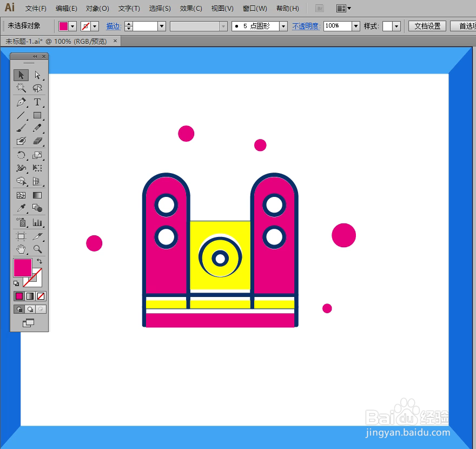This screenshot has width=476, height=449.
Task: Select the Pen tool
Action: pos(21,102)
